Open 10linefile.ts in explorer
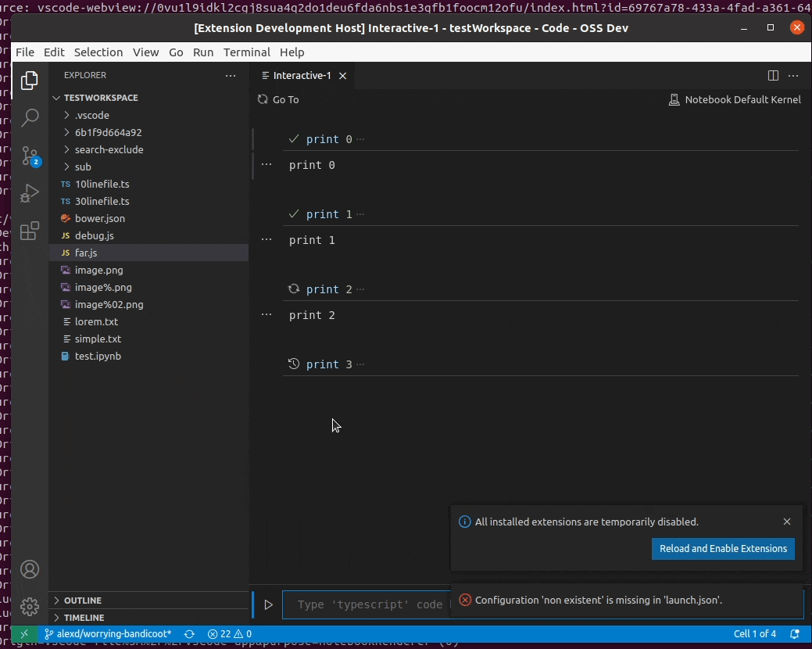Viewport: 812px width, 649px height. pyautogui.click(x=148, y=184)
